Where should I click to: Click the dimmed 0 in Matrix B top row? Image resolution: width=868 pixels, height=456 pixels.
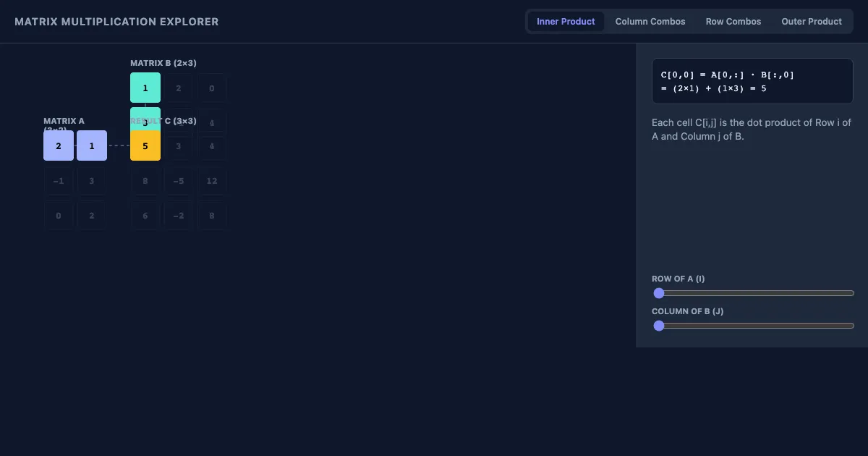(212, 88)
